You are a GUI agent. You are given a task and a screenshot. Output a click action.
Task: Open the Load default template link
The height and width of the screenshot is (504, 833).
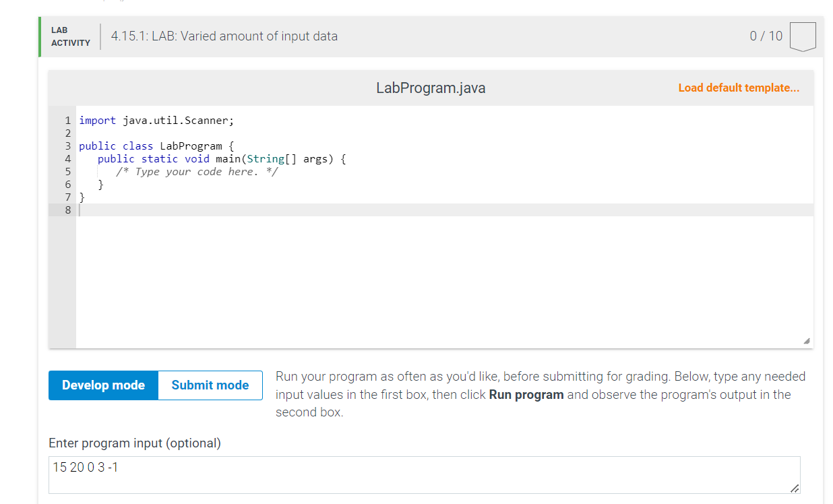pyautogui.click(x=739, y=88)
